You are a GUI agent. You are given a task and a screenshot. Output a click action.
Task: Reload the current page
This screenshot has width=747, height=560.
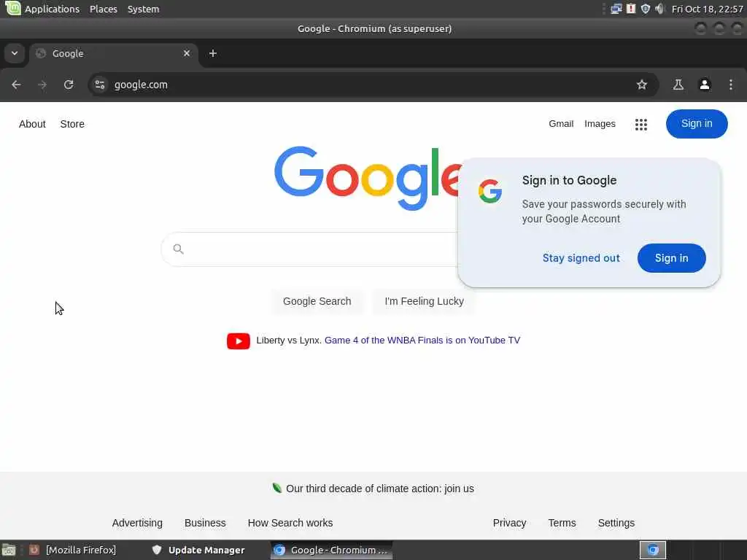tap(69, 85)
